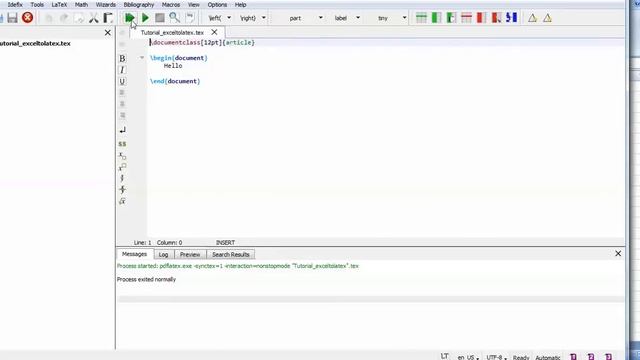Screen dimensions: 640x360
Task: Select Tutorial_exceltolatex.tex in structure panel
Action: pyautogui.click(x=35, y=43)
